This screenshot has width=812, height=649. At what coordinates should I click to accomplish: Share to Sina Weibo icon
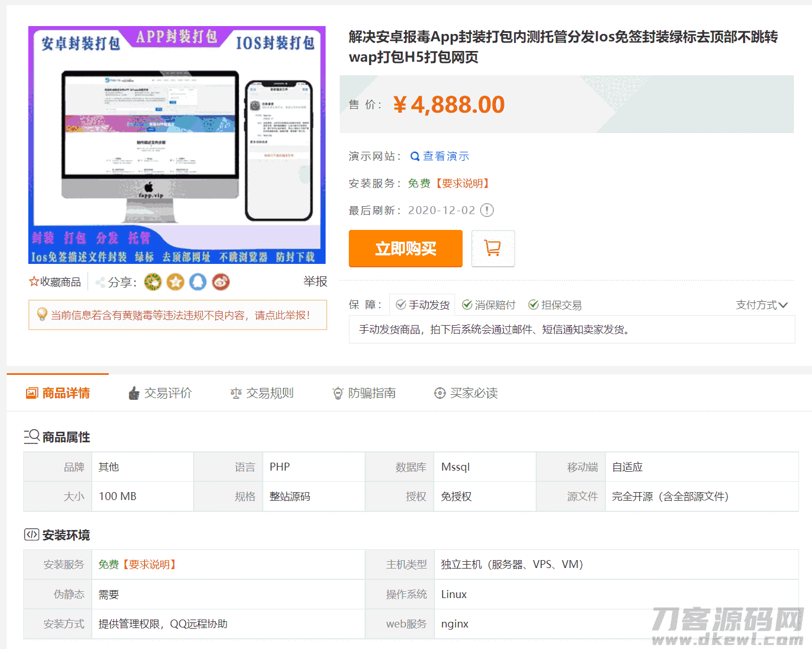[x=220, y=281]
